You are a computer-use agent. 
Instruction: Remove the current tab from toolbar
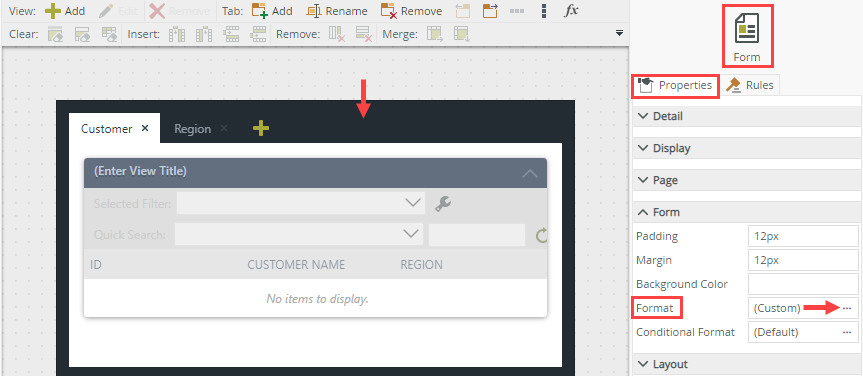click(412, 10)
